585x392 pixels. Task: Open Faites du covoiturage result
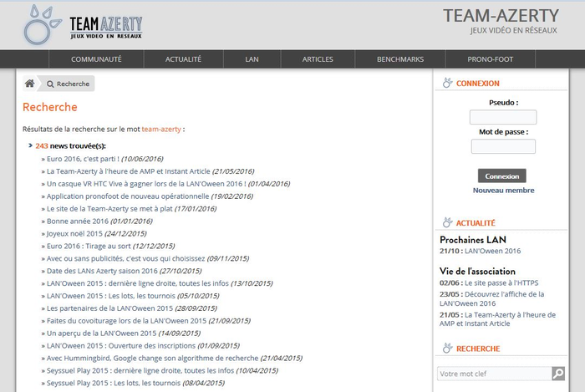point(126,321)
